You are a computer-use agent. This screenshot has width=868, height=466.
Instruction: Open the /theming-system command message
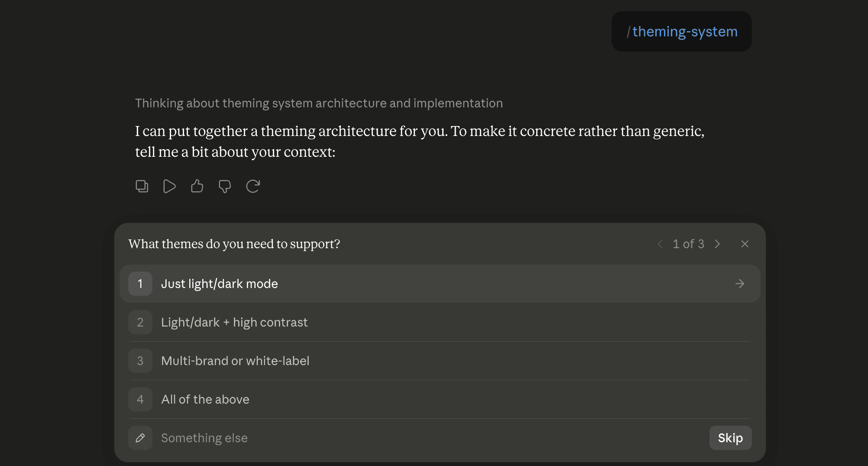point(681,32)
